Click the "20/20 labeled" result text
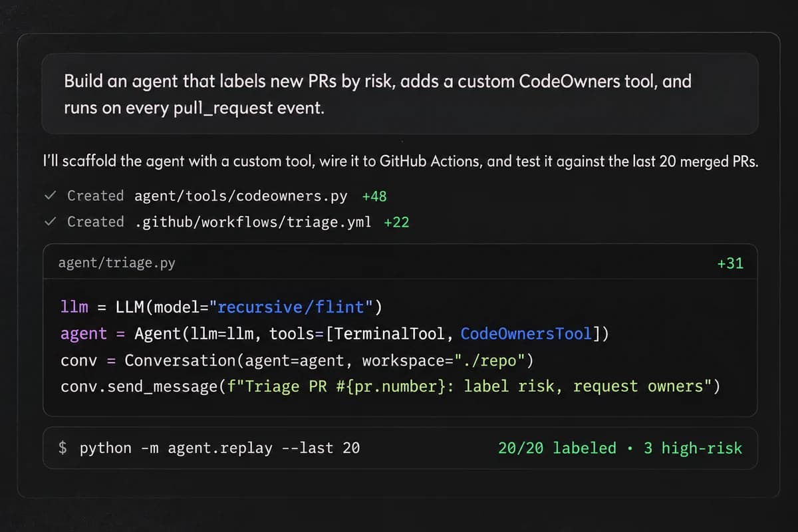This screenshot has height=532, width=798. (557, 448)
